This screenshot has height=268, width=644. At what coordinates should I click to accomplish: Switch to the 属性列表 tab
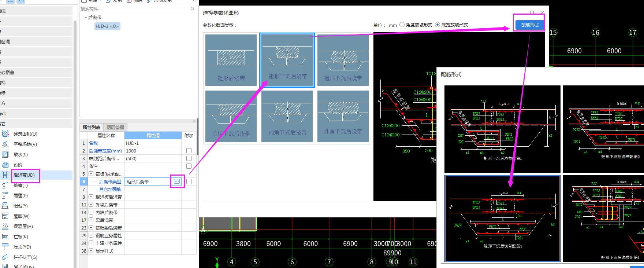91,127
